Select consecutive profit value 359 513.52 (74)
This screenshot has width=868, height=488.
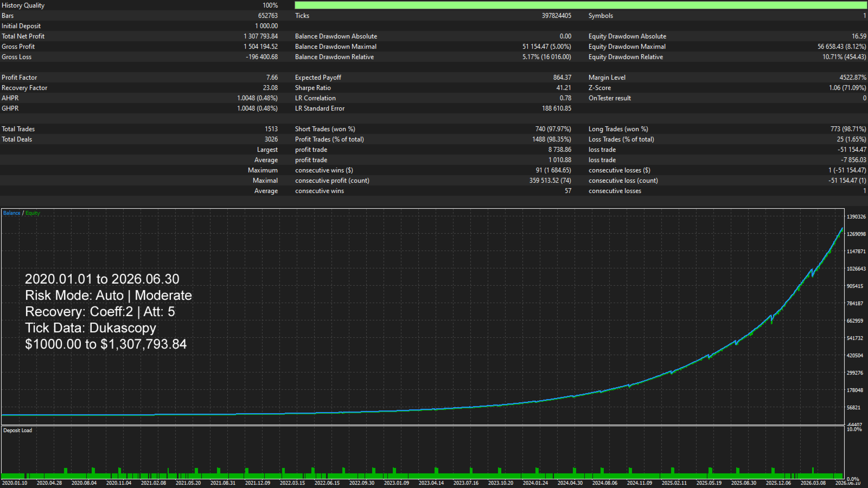[550, 181]
